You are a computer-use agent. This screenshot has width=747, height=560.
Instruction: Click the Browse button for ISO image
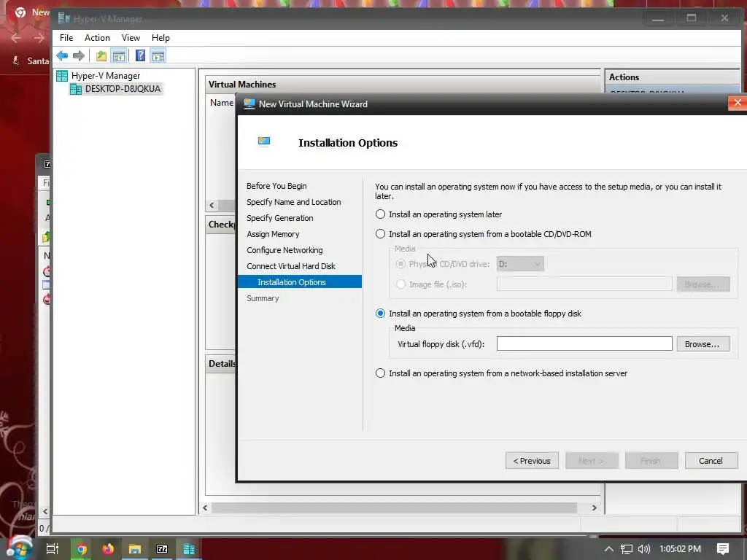click(703, 284)
